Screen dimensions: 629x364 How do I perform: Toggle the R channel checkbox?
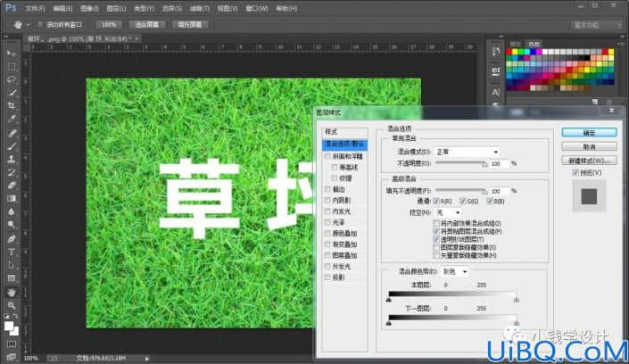436,201
